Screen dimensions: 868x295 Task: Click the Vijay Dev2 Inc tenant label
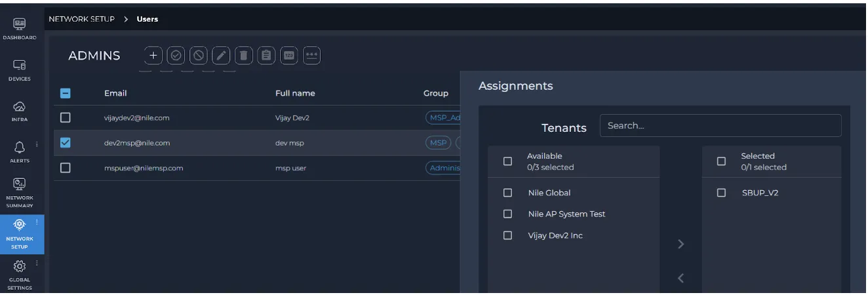click(x=555, y=235)
